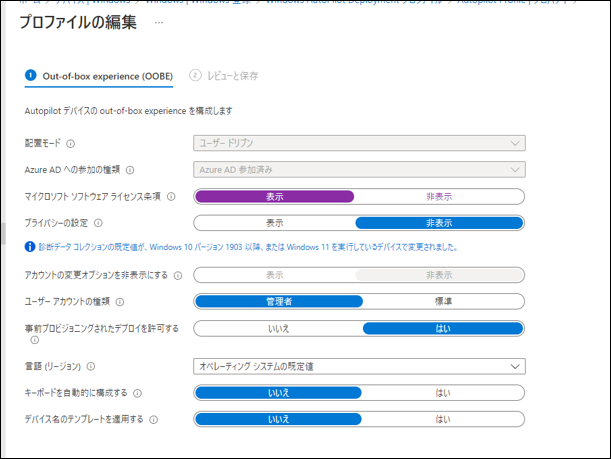
Task: Click the description text about Autopilot デバイス
Action: pyautogui.click(x=129, y=111)
